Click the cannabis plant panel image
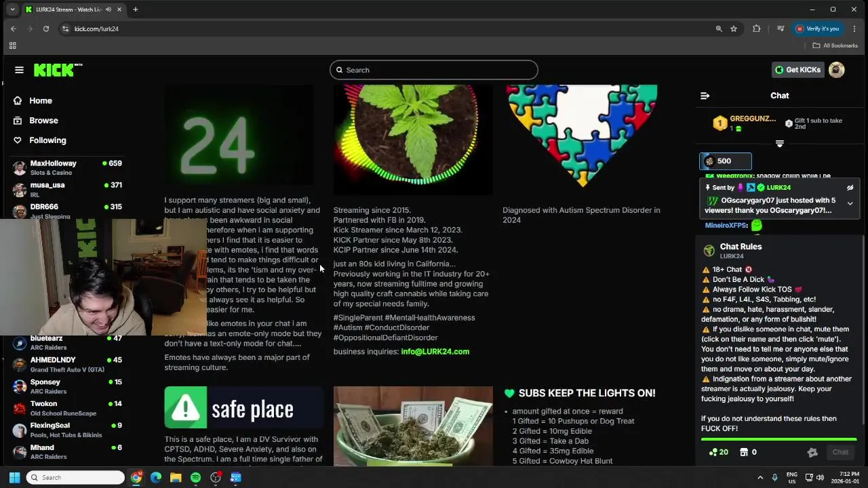The height and width of the screenshot is (488, 868). coord(413,139)
